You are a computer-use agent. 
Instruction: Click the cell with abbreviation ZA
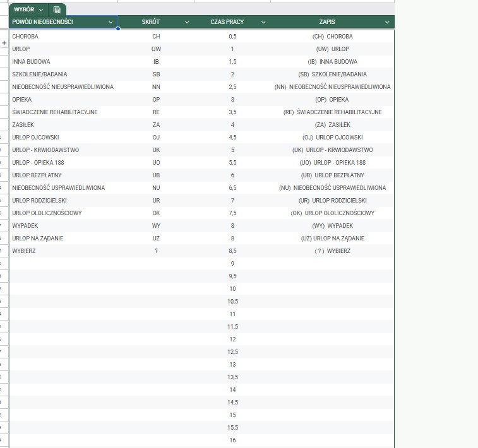[x=156, y=125]
